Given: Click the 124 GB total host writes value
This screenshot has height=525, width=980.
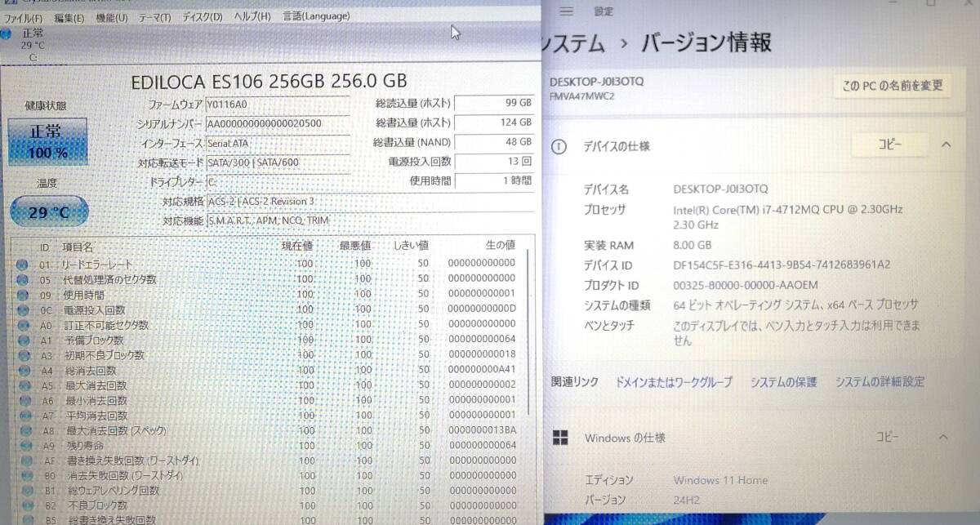Looking at the screenshot, I should 494,122.
